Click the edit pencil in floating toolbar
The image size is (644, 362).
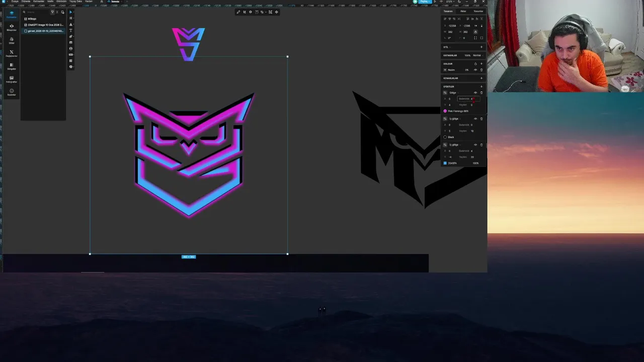coord(238,12)
